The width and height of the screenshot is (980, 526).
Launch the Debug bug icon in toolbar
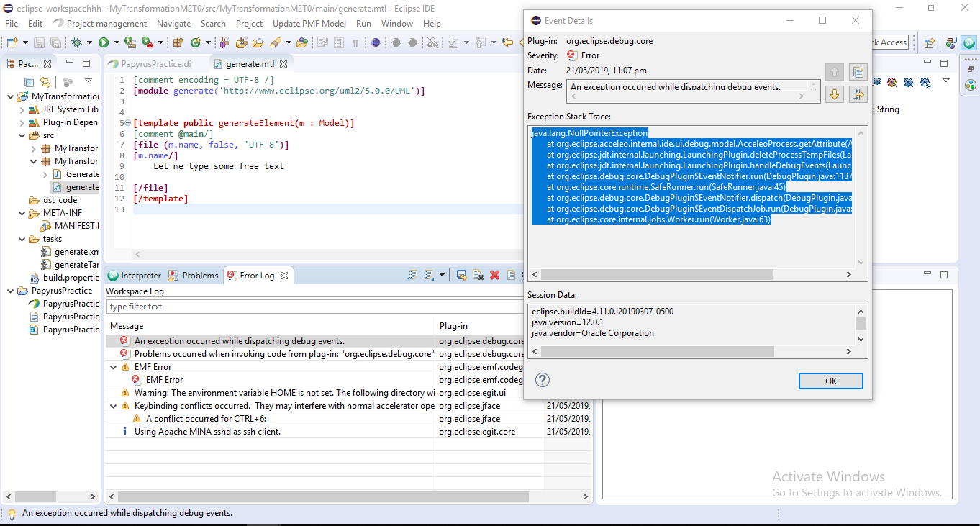click(x=76, y=43)
